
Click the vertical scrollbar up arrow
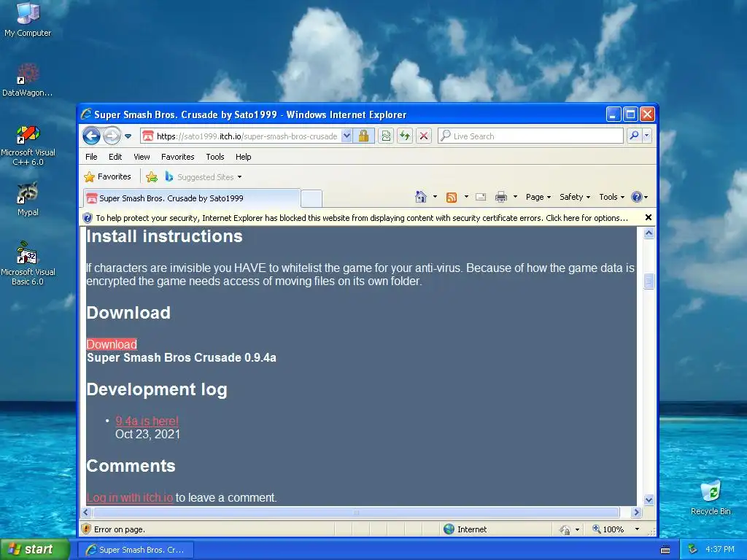(649, 233)
